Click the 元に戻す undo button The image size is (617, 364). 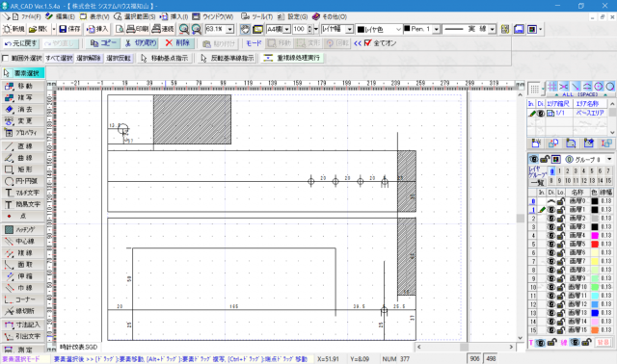(20, 43)
